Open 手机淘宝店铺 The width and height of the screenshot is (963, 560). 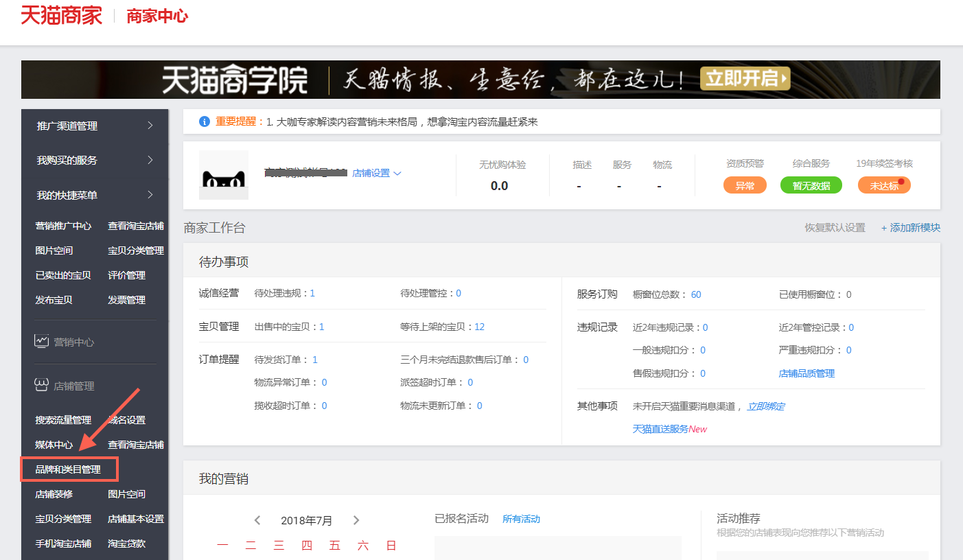[63, 544]
